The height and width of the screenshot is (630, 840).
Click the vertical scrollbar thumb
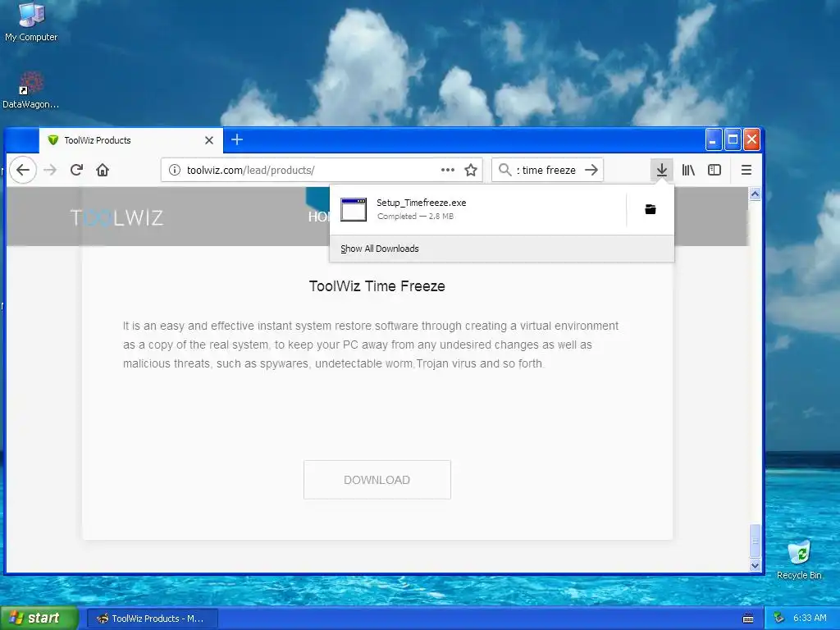[x=755, y=541]
